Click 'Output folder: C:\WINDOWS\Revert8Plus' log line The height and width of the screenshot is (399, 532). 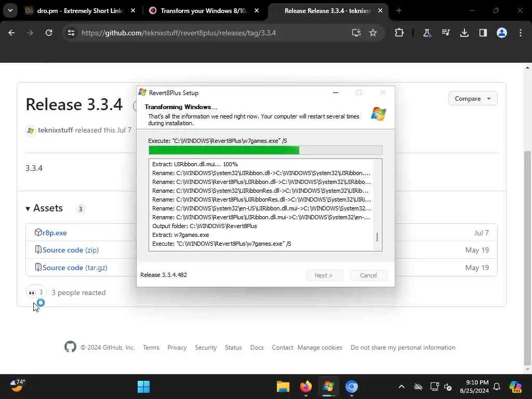coord(205,226)
